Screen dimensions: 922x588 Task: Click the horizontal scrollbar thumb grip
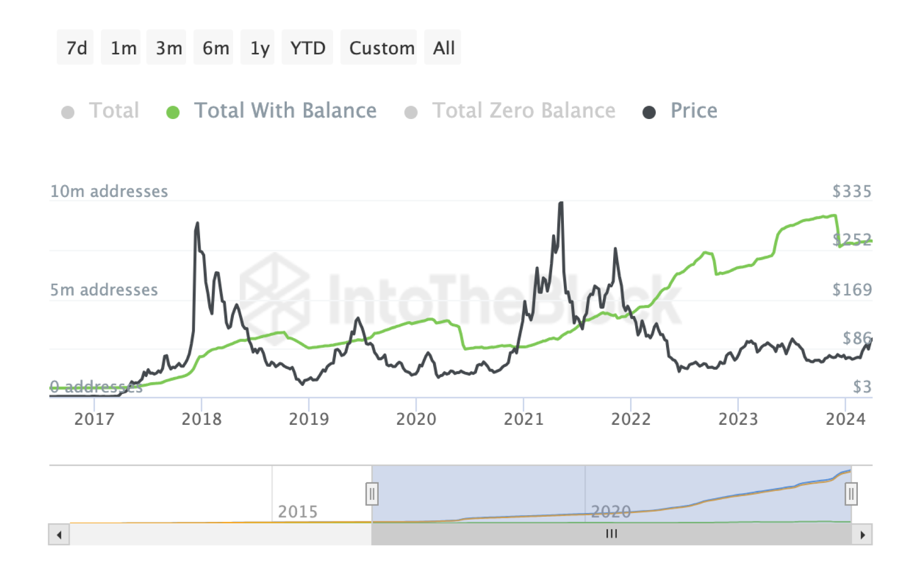pyautogui.click(x=611, y=534)
